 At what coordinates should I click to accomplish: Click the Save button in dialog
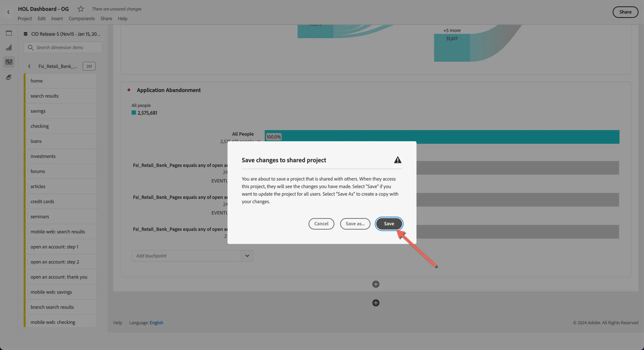(389, 224)
